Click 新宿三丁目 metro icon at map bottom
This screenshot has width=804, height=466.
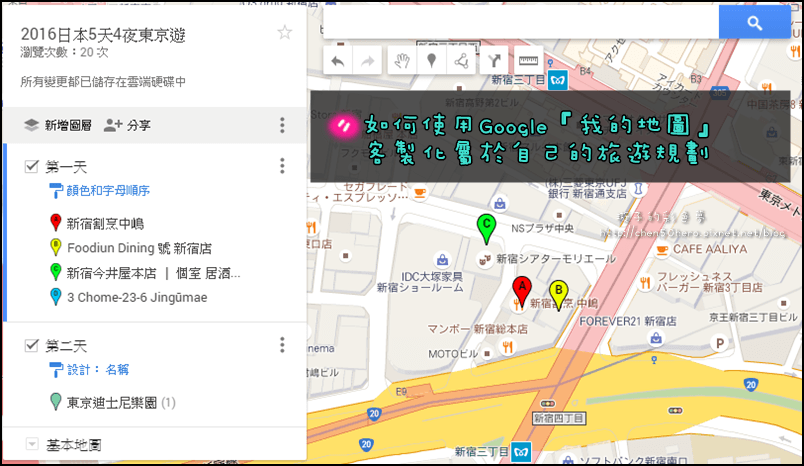[521, 452]
